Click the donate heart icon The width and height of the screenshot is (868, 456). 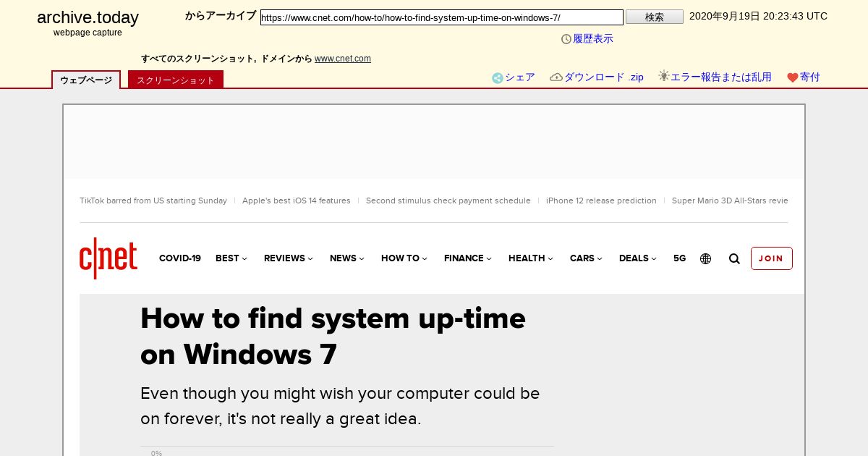(x=793, y=77)
